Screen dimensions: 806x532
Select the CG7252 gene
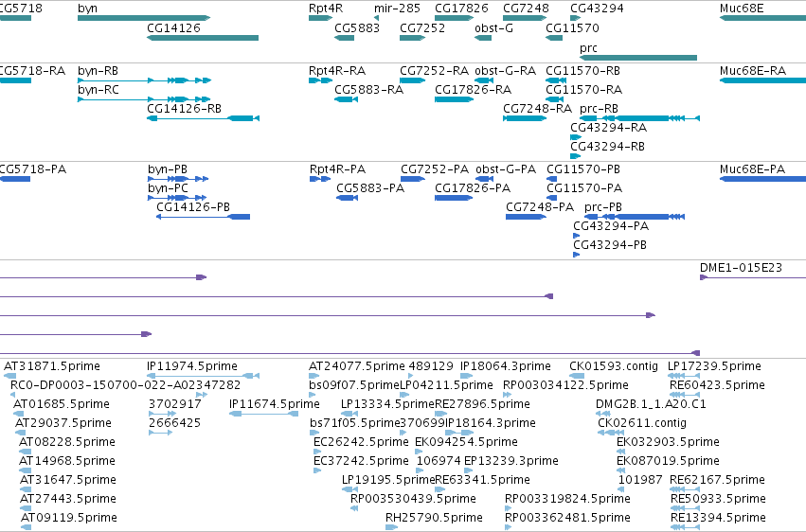coord(412,38)
